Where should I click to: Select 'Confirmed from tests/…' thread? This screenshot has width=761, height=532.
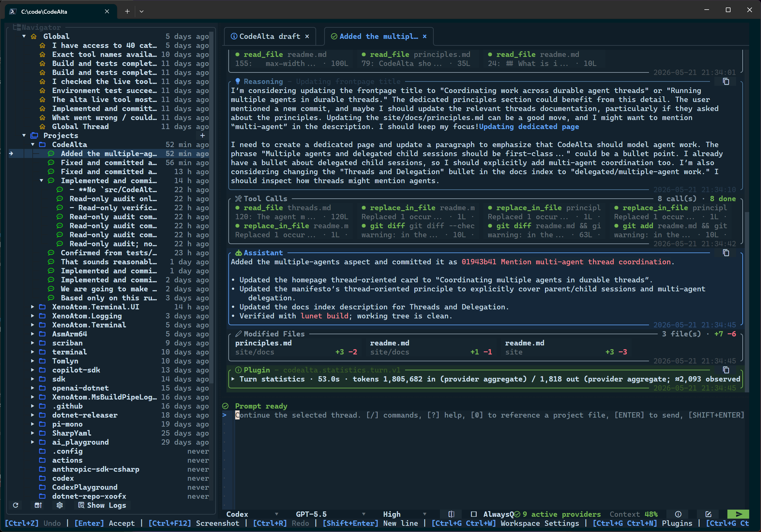pyautogui.click(x=109, y=253)
